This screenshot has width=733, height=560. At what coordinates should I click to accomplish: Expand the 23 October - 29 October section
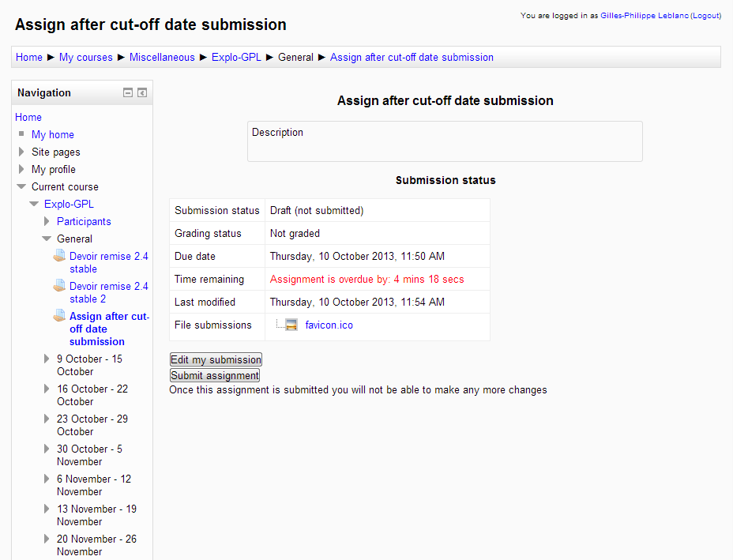coord(47,419)
